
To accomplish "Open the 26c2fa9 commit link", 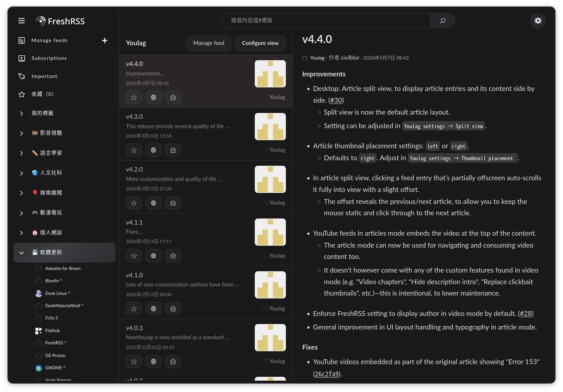I will point(327,374).
